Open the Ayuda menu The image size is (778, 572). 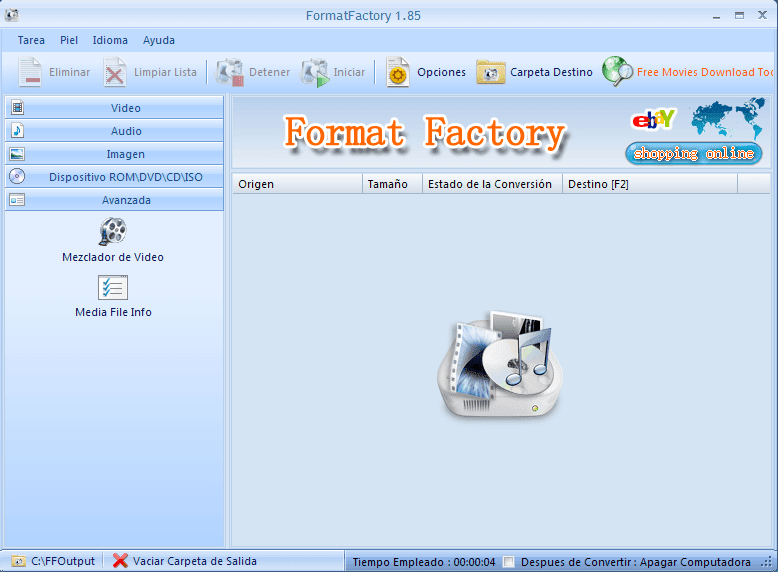159,40
